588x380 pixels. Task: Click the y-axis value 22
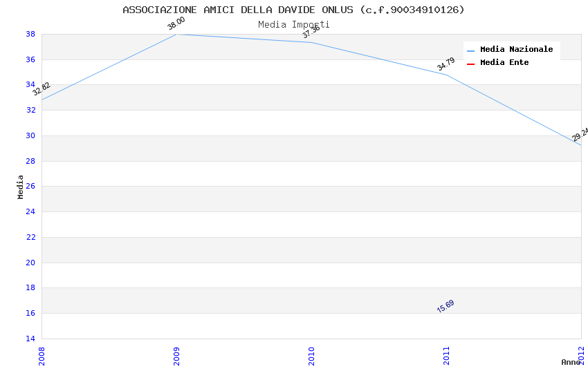coord(30,237)
